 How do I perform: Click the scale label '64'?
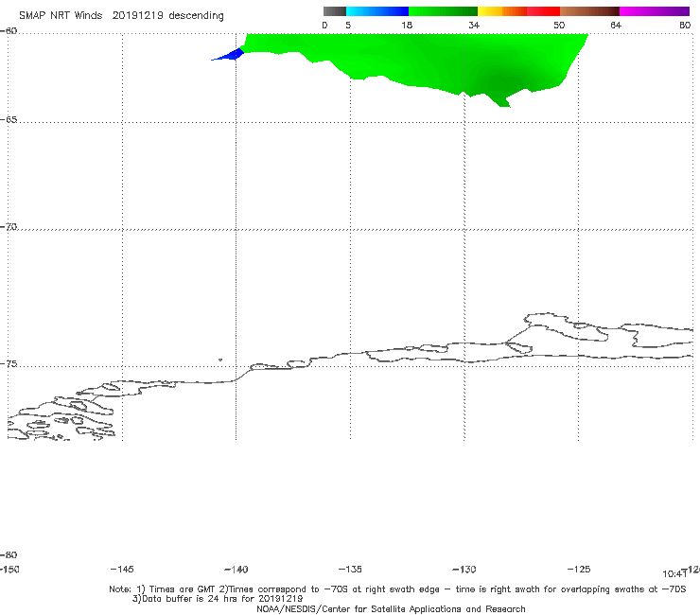616,25
